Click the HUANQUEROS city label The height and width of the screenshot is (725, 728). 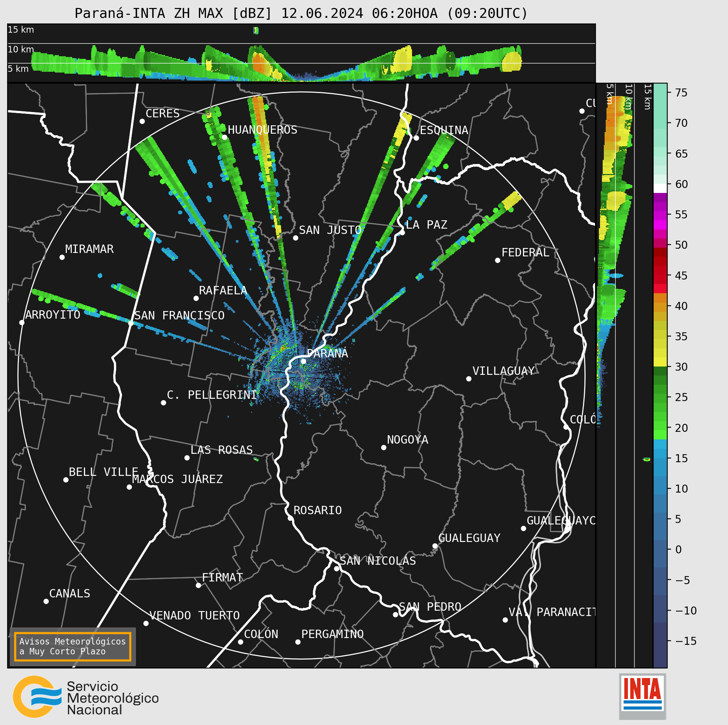pyautogui.click(x=262, y=130)
